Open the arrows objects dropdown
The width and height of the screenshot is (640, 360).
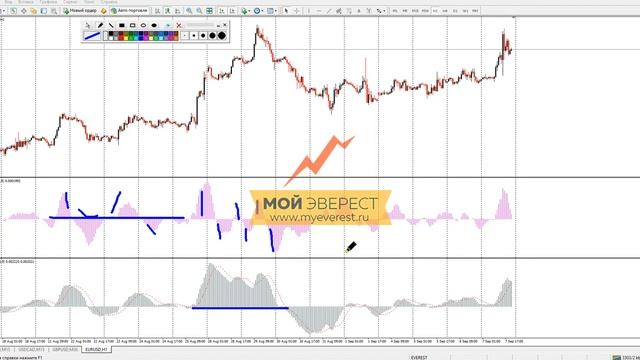click(x=380, y=11)
